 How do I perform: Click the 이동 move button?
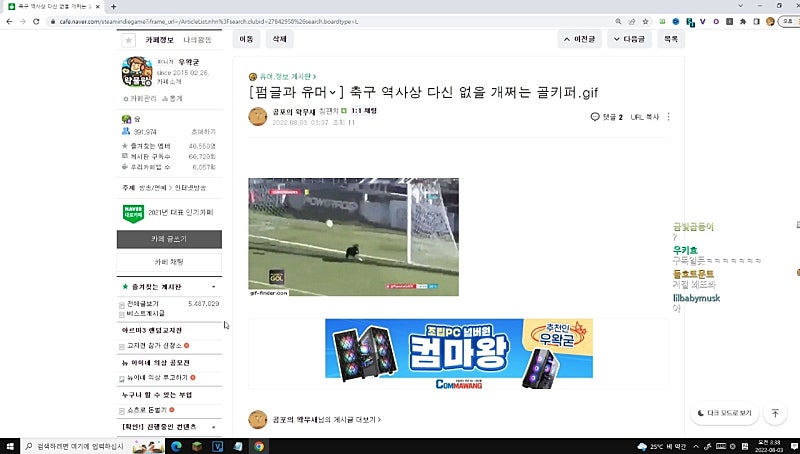coord(246,39)
